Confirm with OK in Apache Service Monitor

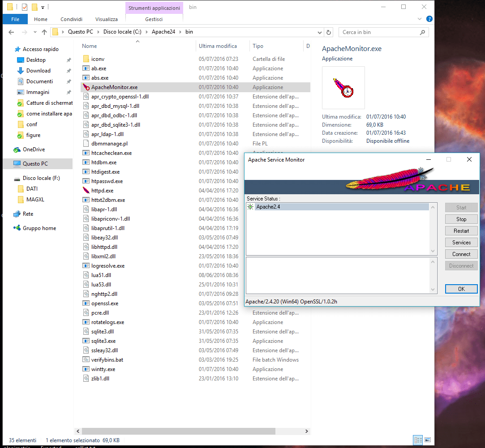(461, 289)
